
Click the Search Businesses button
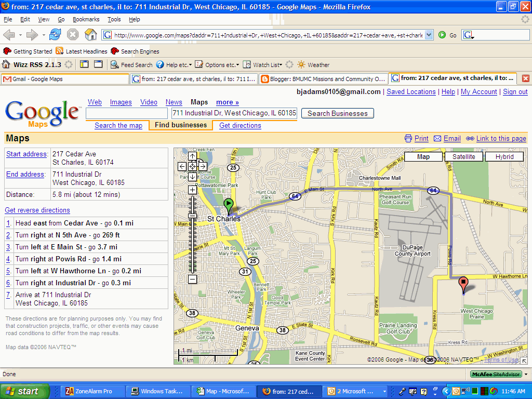(x=338, y=113)
